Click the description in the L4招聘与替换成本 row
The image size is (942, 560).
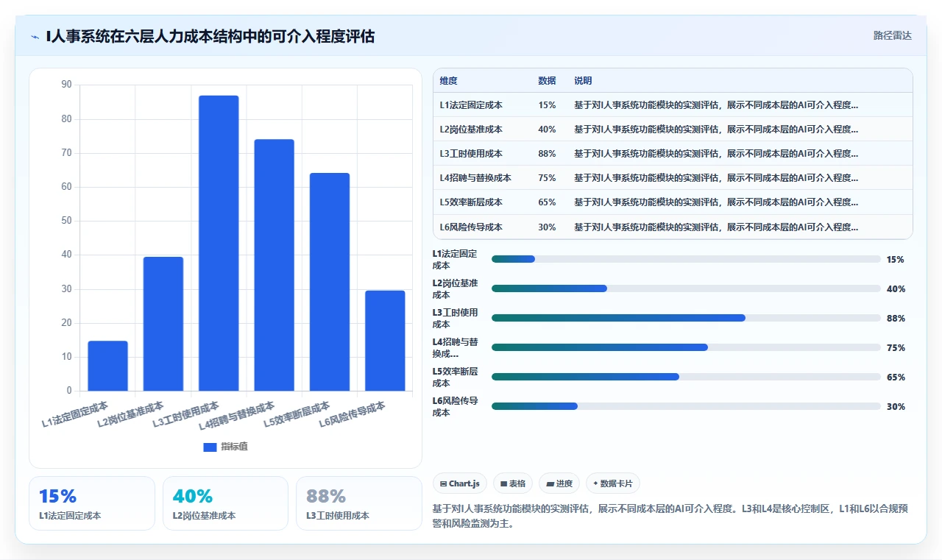[x=716, y=178]
